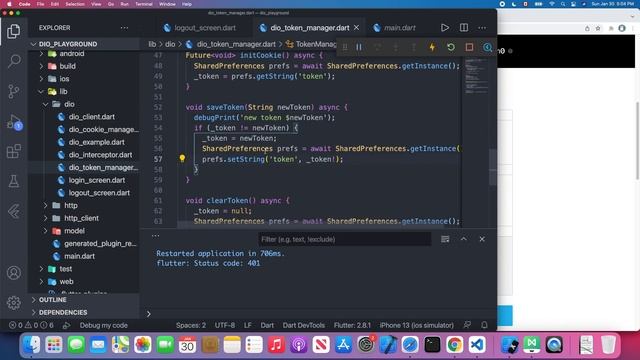Split the editor to the right
The width and height of the screenshot is (640, 360).
tap(464, 28)
